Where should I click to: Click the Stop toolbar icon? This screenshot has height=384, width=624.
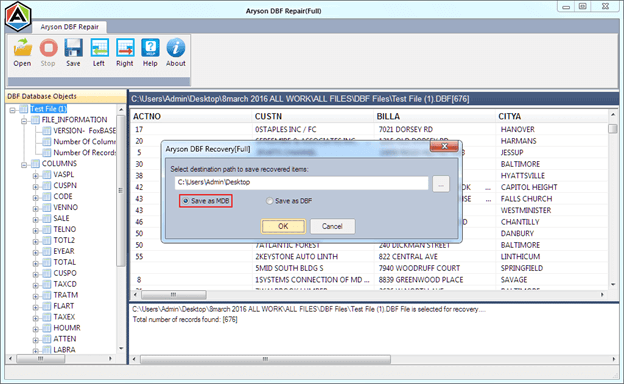[x=48, y=48]
